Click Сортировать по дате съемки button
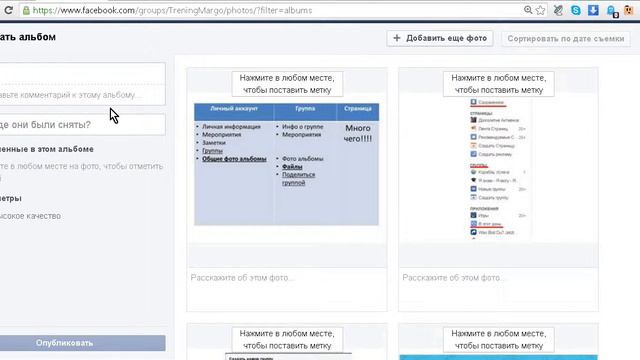This screenshot has width=640, height=360. [566, 39]
